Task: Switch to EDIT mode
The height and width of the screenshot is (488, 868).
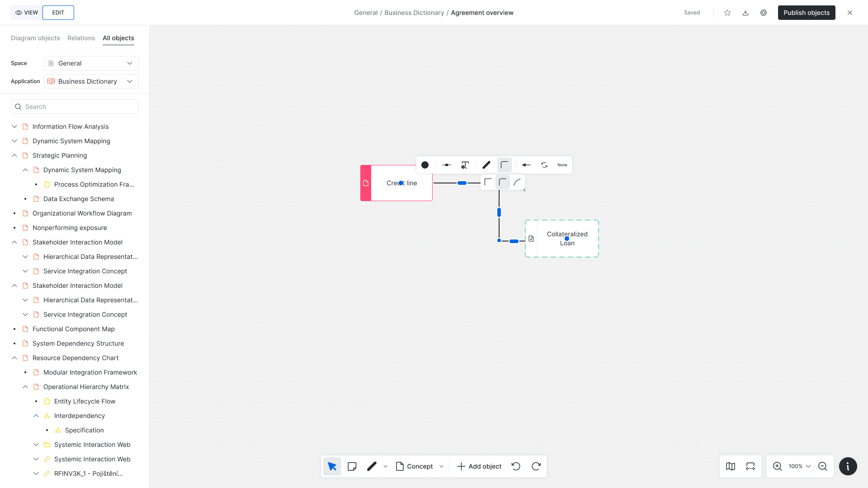Action: (58, 13)
